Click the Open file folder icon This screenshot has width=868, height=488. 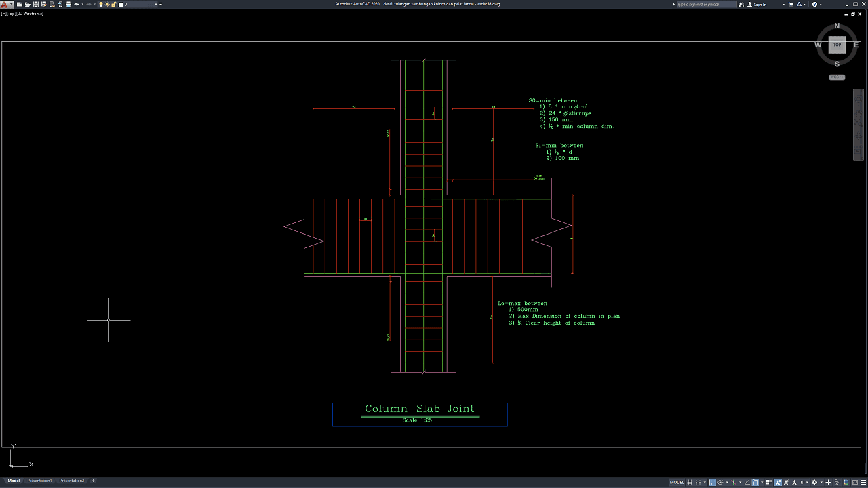pos(27,4)
